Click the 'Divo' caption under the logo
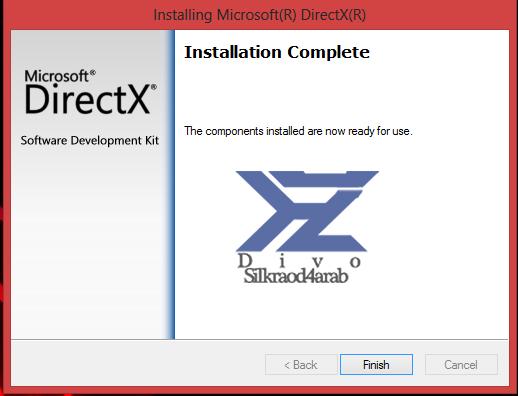Image resolution: width=518 pixels, height=396 pixels. point(299,261)
